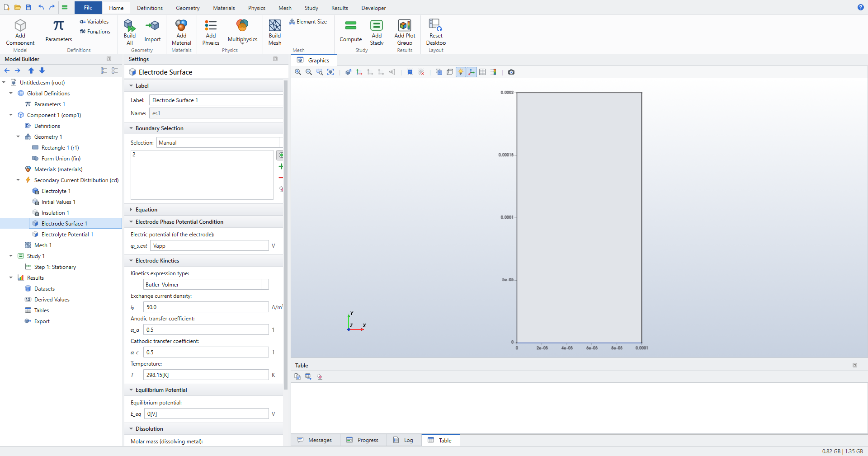
Task: Click the Add Material icon
Action: pos(181,32)
